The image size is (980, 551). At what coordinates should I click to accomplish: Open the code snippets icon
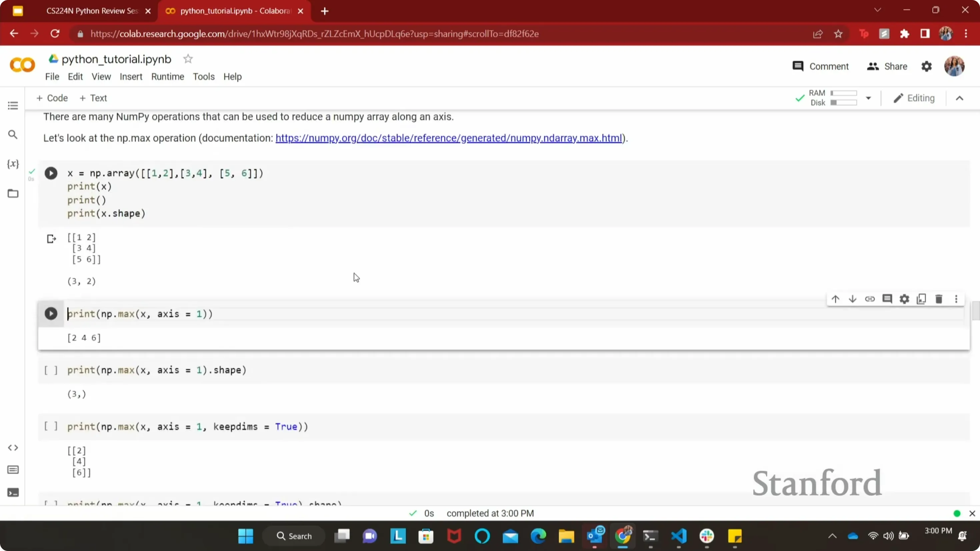(13, 448)
